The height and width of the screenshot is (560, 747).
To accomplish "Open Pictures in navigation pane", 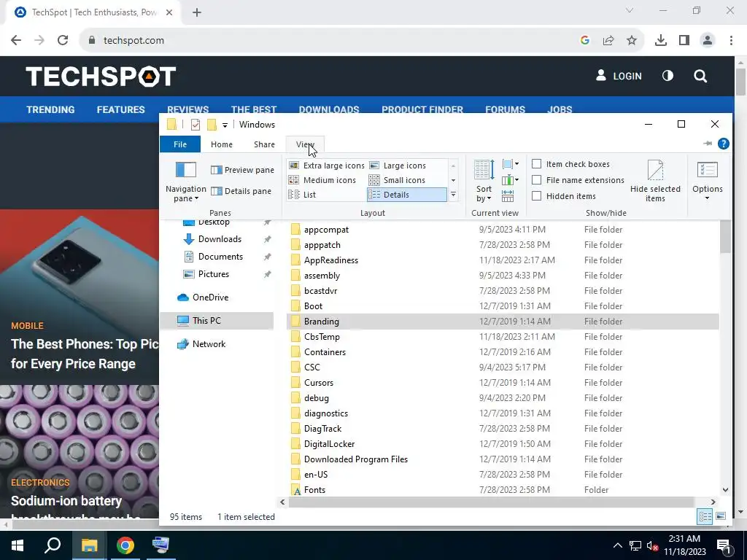I will coord(214,274).
